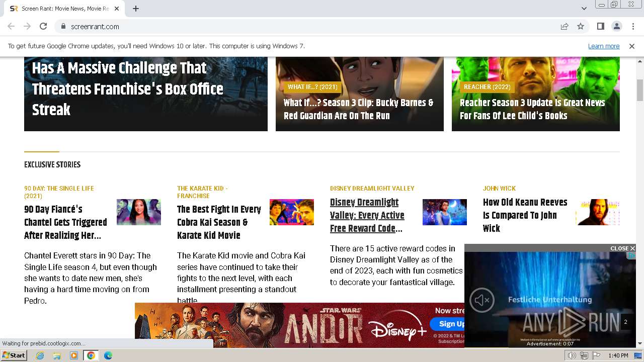
Task: Switch to Chrome in the taskbar
Action: coord(91,355)
